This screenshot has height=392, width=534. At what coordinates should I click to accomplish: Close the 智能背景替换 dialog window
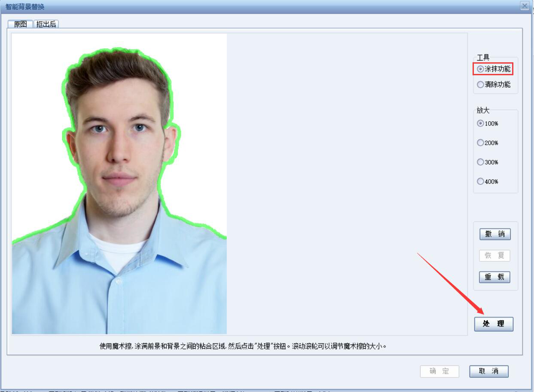(524, 6)
